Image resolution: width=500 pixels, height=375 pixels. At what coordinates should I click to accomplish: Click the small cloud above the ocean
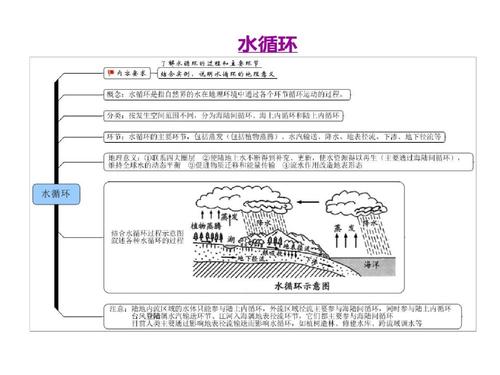356,203
